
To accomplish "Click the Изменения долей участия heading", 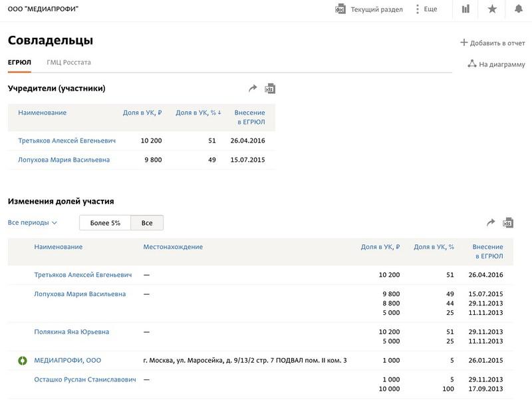I will [61, 201].
